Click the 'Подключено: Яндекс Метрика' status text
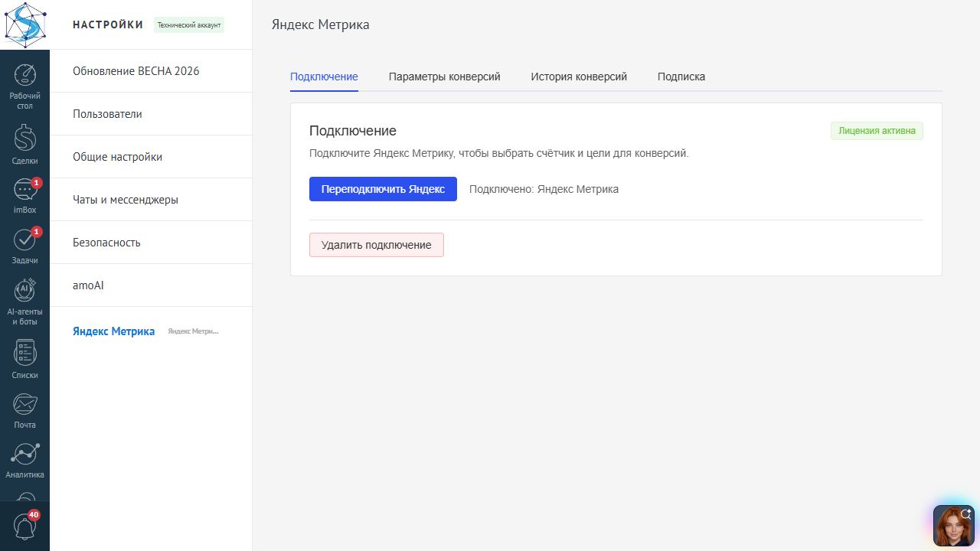The width and height of the screenshot is (980, 551). click(x=544, y=189)
